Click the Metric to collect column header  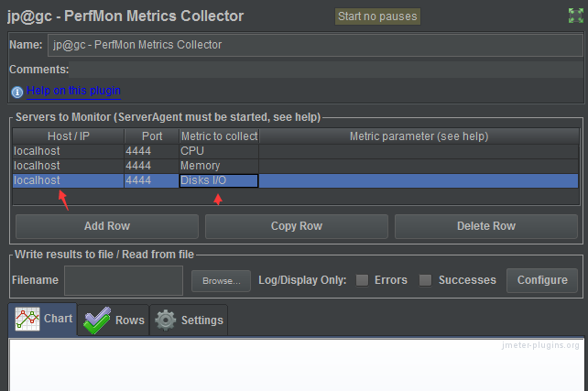point(219,136)
